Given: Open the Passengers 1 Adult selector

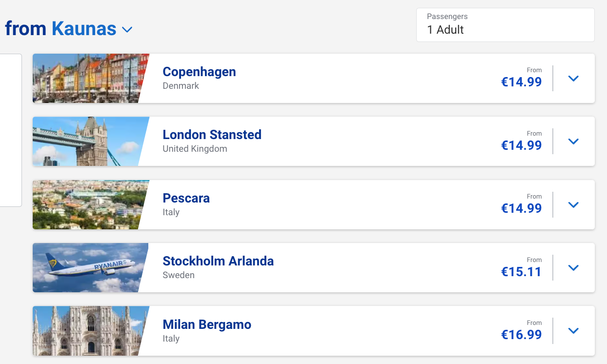Looking at the screenshot, I should [x=505, y=25].
